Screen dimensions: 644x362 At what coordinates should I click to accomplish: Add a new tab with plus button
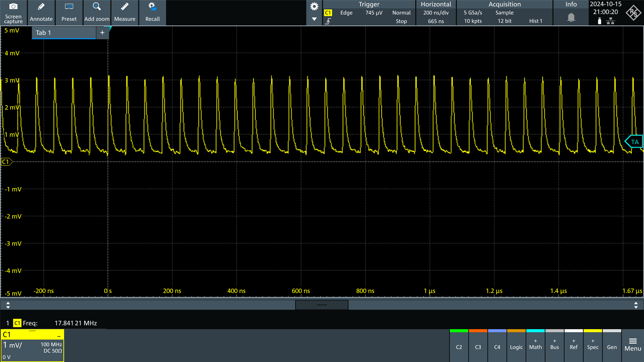(102, 33)
